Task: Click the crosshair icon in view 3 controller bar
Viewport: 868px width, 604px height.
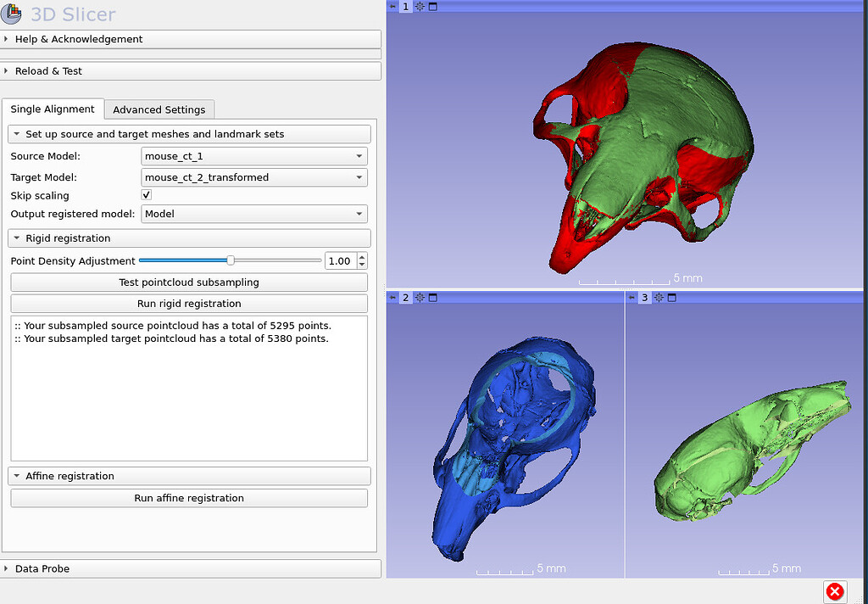Action: [659, 297]
